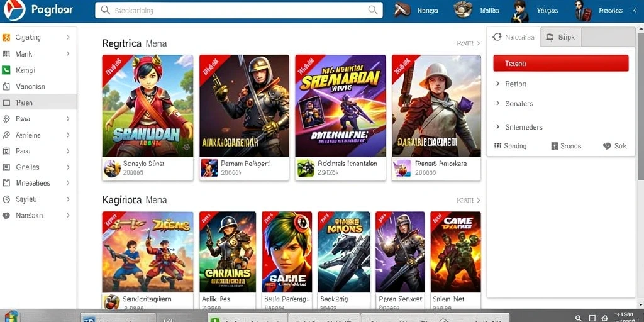This screenshot has height=322, width=644.
Task: Open the Windows Start button in taskbar
Action: 13,317
